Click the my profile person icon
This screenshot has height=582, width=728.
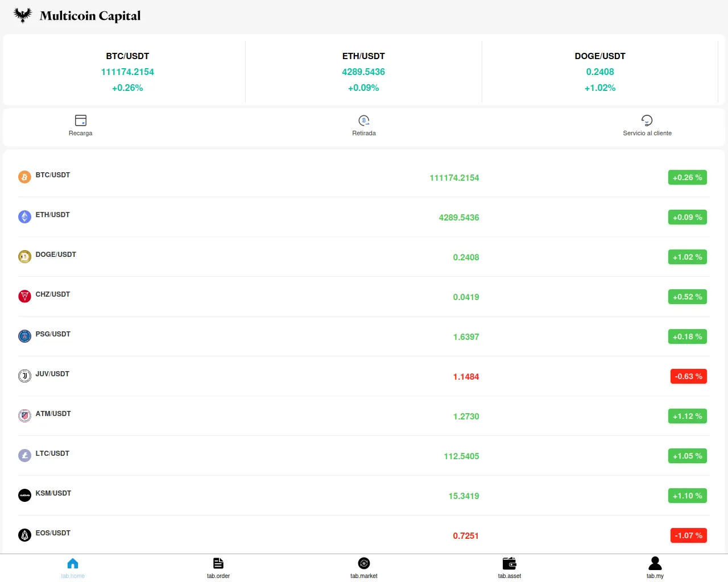point(655,563)
